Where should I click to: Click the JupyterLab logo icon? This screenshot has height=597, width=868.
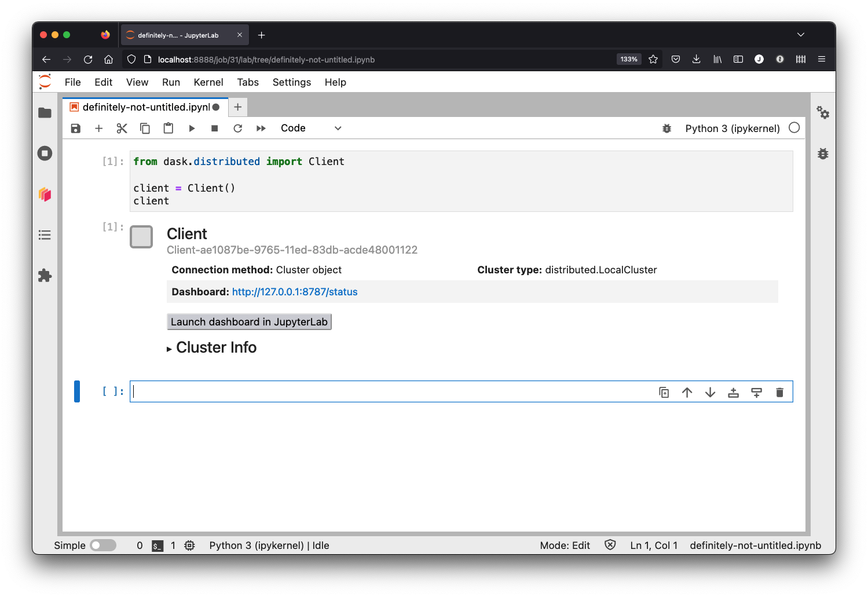pyautogui.click(x=45, y=82)
